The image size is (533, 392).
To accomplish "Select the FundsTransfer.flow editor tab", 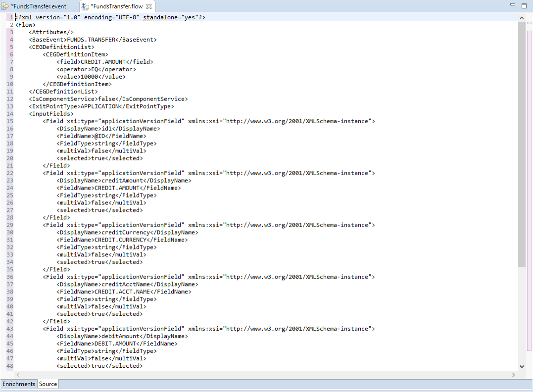I will click(118, 6).
